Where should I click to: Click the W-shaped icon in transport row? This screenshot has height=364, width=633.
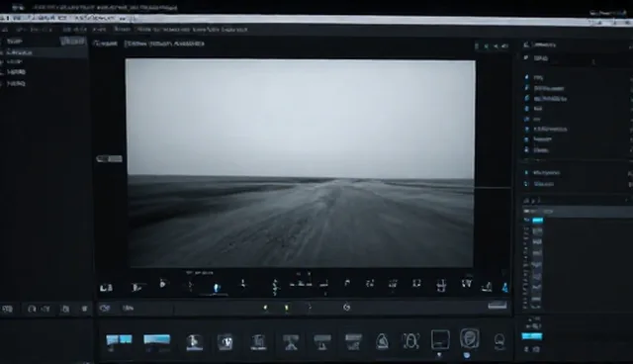467,284
